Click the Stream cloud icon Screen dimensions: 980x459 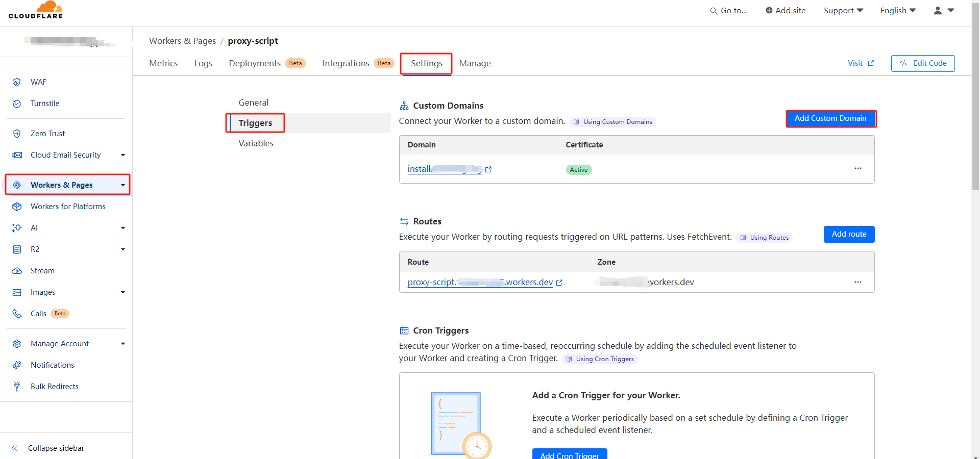click(17, 271)
